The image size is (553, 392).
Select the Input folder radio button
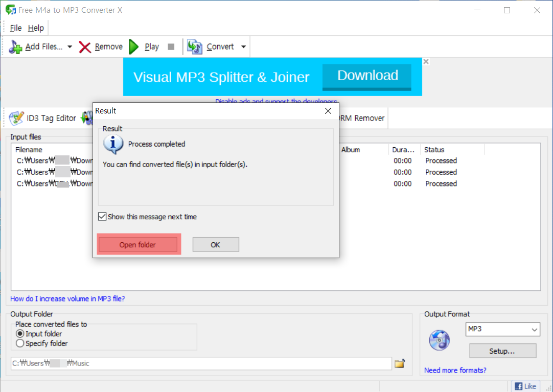click(20, 334)
